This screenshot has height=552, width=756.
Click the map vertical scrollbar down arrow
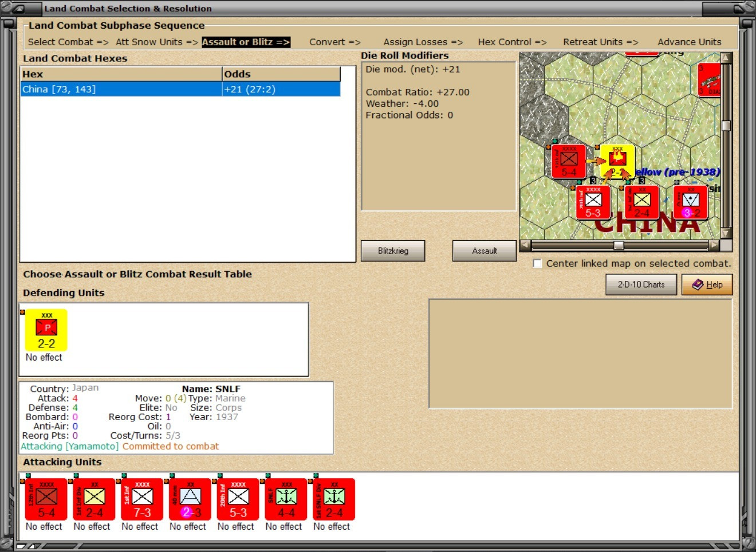(x=726, y=233)
